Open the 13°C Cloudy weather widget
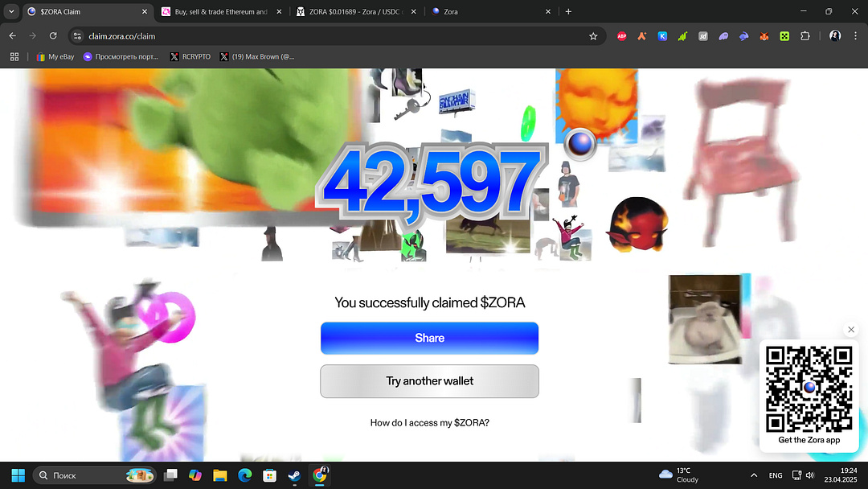This screenshot has height=489, width=868. coord(679,475)
